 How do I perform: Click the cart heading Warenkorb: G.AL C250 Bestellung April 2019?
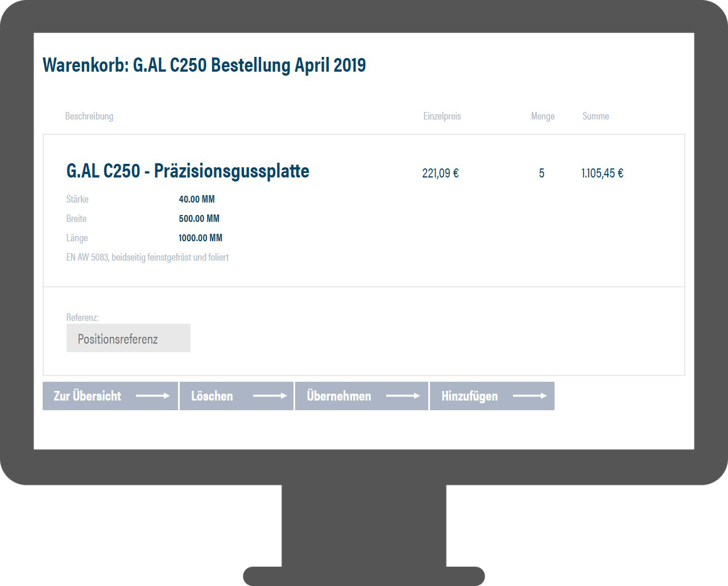204,65
